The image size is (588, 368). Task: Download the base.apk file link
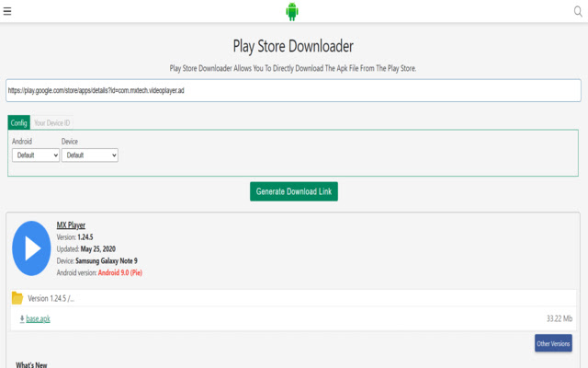pos(38,319)
